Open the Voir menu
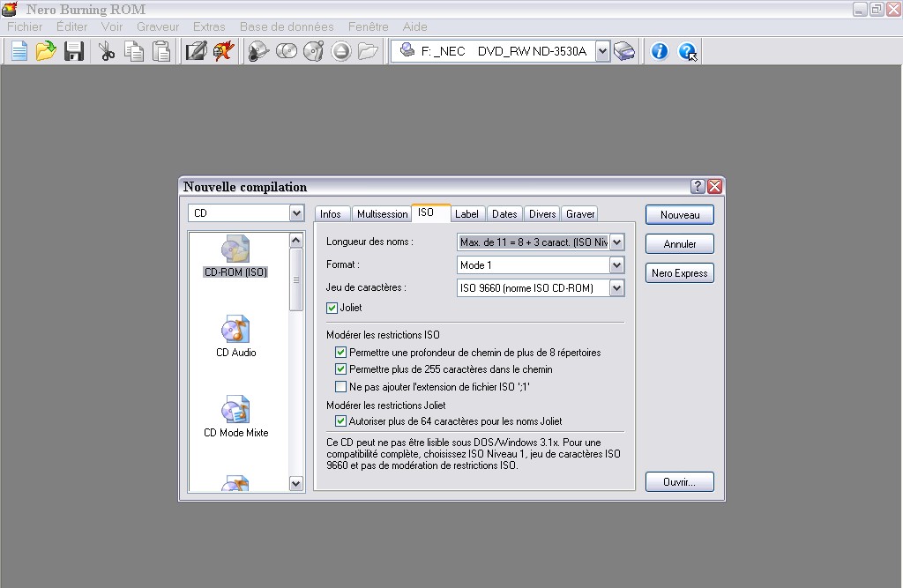Viewport: 903px width, 588px height. 112,26
